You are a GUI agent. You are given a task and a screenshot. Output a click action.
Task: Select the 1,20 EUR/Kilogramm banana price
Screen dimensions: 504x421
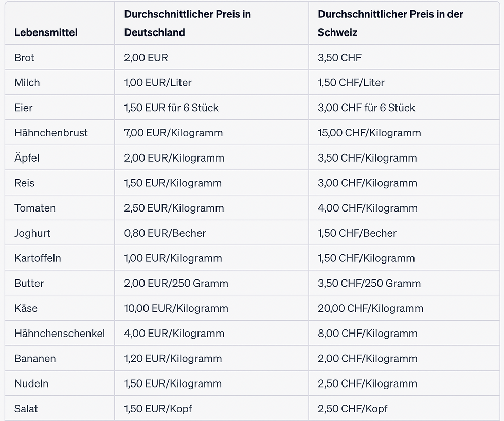[173, 359]
